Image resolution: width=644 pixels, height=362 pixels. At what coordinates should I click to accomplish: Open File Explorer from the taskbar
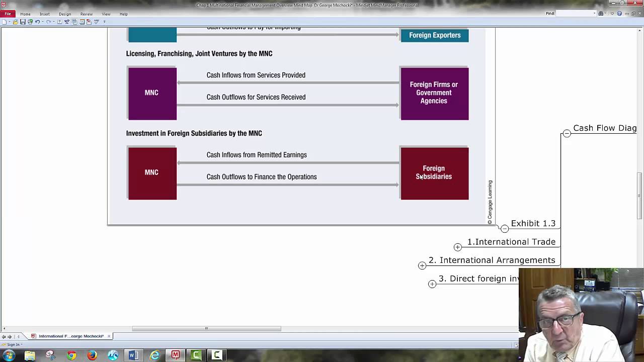[x=30, y=355]
